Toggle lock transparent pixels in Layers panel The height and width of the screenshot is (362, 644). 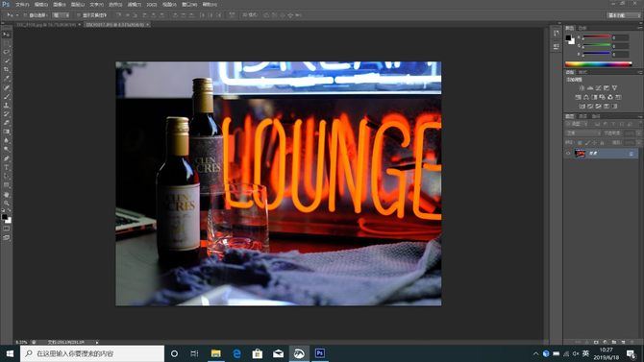pyautogui.click(x=580, y=142)
